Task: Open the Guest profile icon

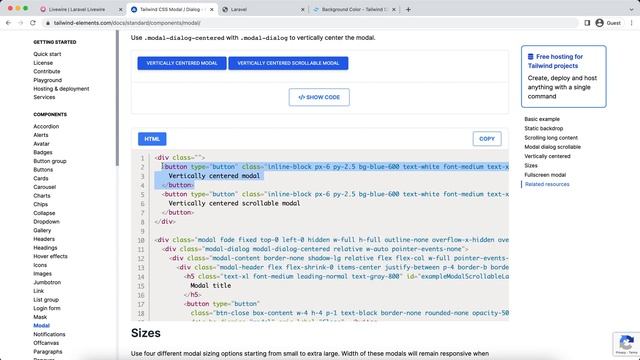Action: tap(599, 23)
